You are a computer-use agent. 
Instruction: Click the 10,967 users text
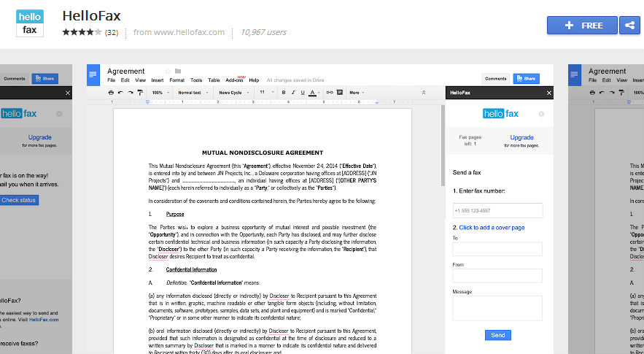[263, 32]
